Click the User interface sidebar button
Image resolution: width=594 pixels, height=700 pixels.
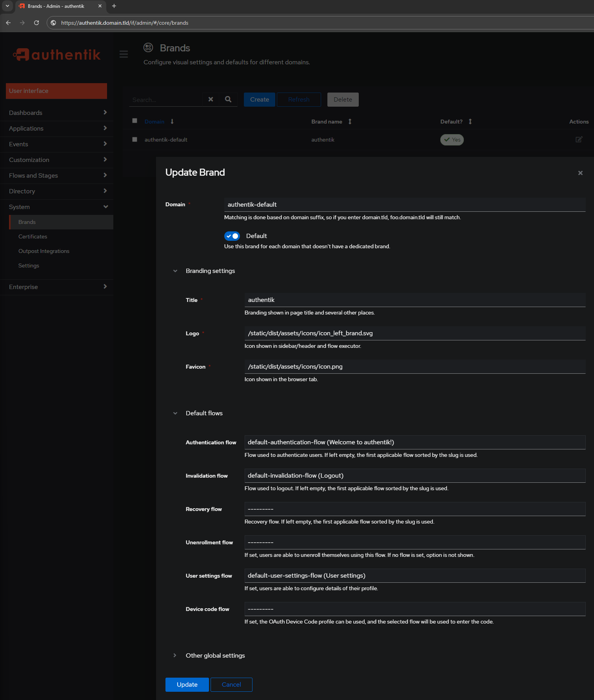pos(56,91)
